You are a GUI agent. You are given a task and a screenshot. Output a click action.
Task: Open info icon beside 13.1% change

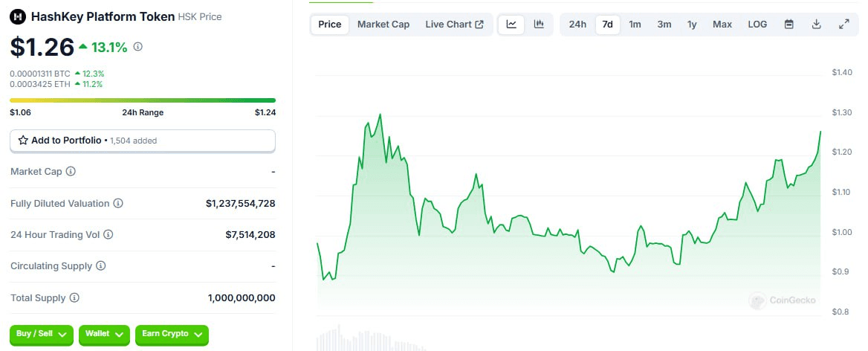coord(138,47)
